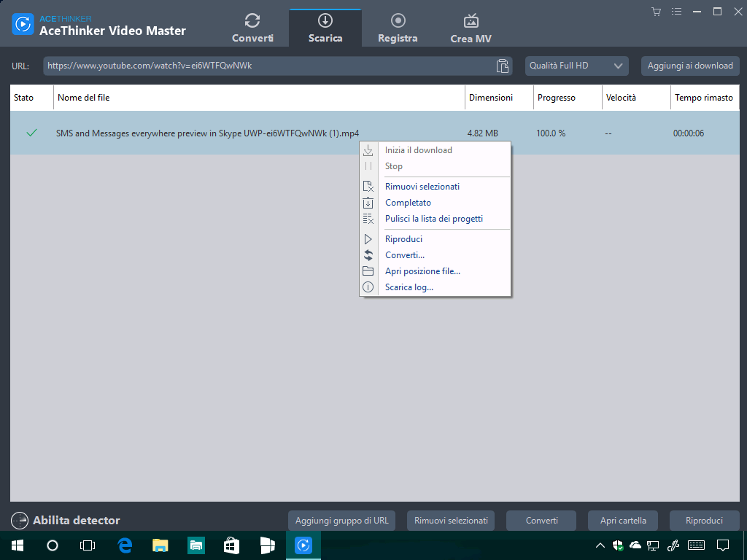Viewport: 747px width, 560px height.
Task: Click the Velocità column header
Action: [x=636, y=98]
